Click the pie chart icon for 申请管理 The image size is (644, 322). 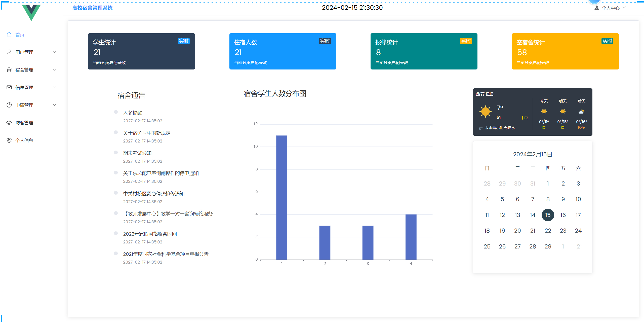tap(9, 105)
